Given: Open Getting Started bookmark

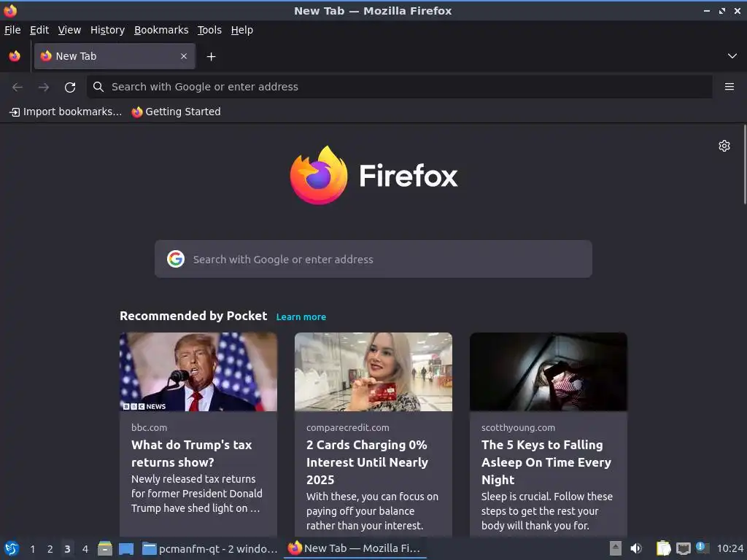Looking at the screenshot, I should 177,112.
